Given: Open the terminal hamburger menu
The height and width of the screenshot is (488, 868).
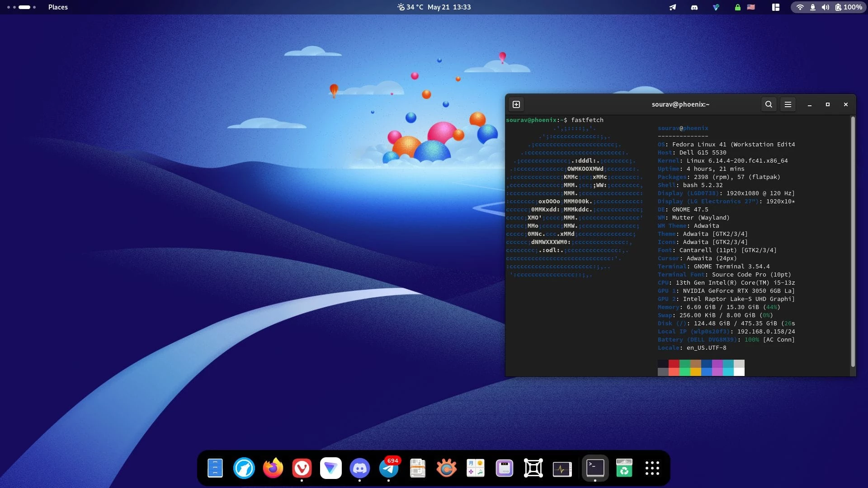Looking at the screenshot, I should [788, 104].
